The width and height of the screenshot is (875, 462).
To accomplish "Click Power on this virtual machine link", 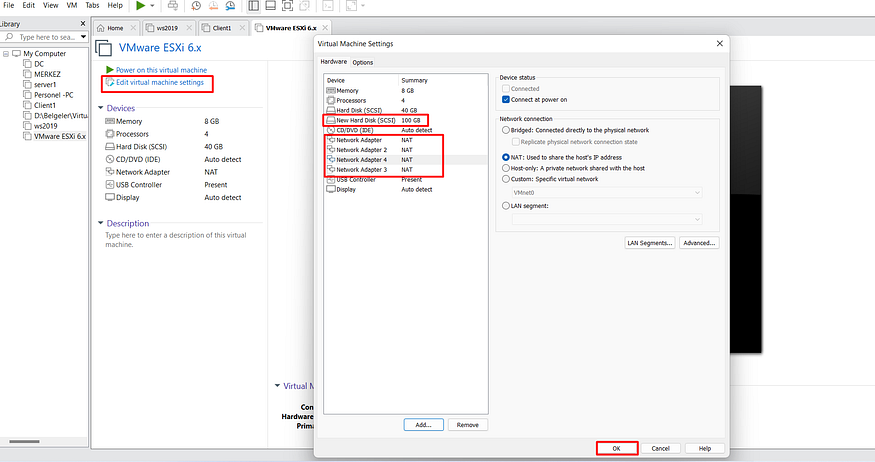I will (161, 70).
